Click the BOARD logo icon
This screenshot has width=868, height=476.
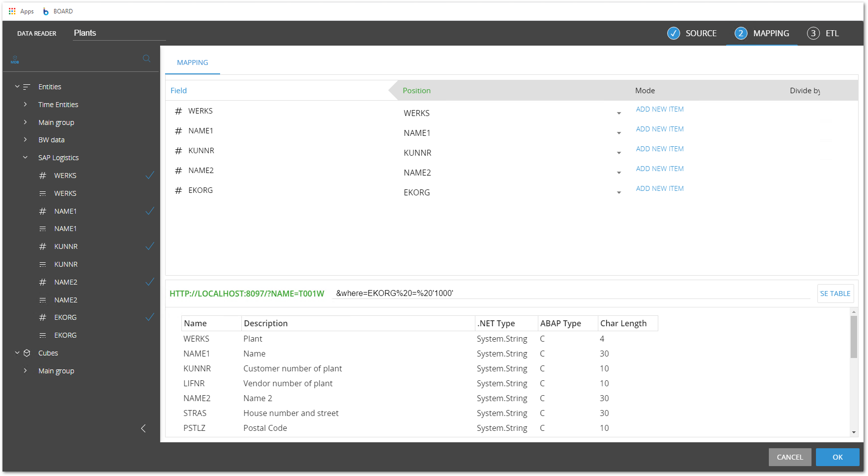[x=46, y=11]
